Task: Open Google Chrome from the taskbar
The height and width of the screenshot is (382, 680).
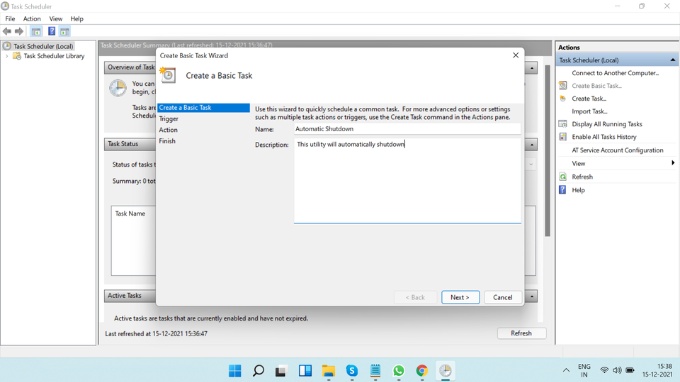Action: [x=422, y=371]
